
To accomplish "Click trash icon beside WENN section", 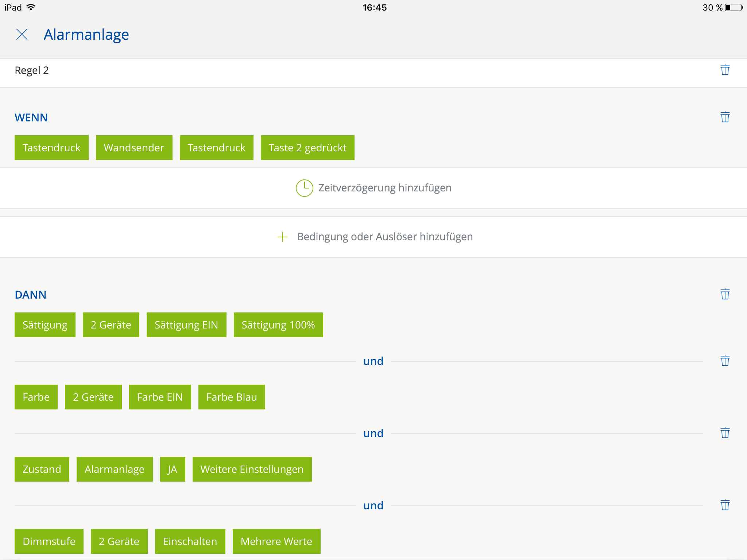I will tap(725, 117).
